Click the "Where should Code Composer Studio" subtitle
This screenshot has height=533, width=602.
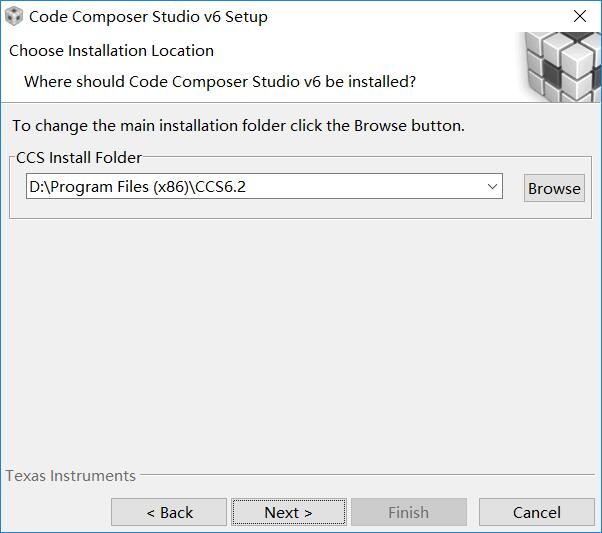pyautogui.click(x=220, y=82)
